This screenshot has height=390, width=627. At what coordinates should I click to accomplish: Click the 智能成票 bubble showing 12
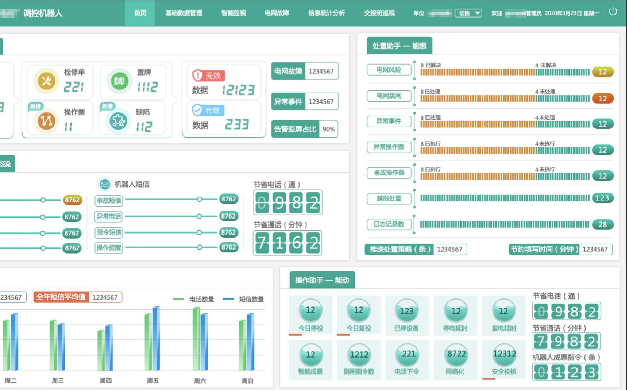[x=311, y=355]
